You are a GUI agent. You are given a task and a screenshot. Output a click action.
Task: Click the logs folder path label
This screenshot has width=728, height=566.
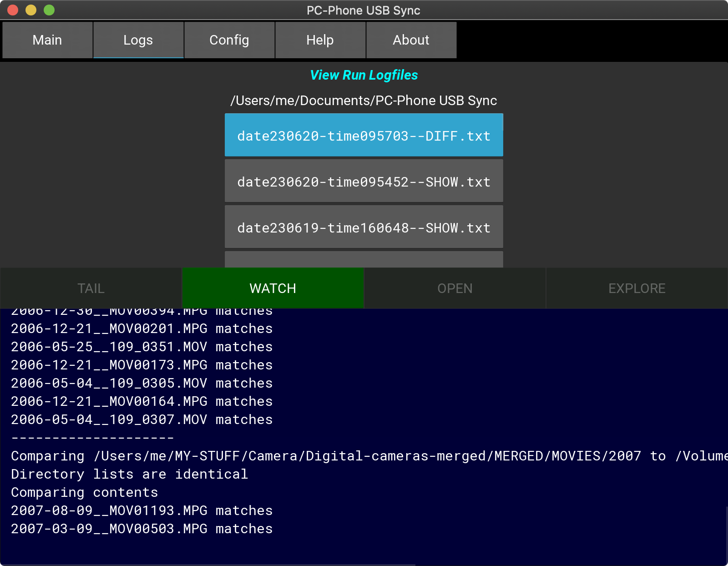point(364,101)
